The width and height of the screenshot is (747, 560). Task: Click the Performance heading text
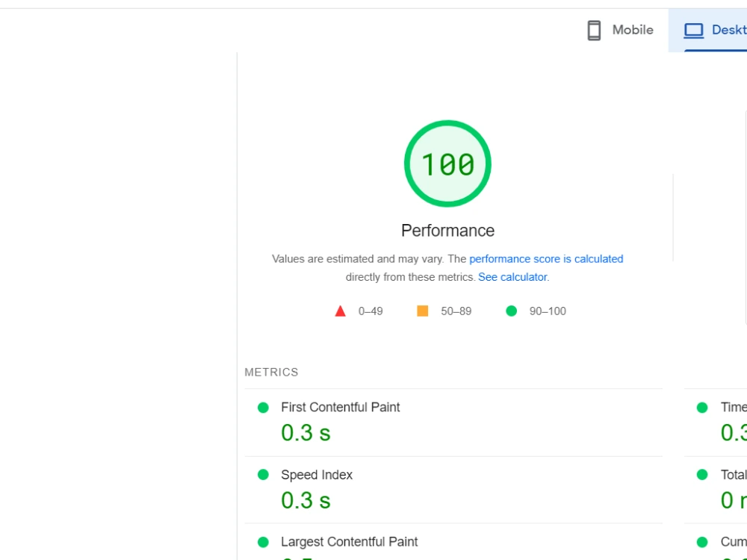coord(447,231)
